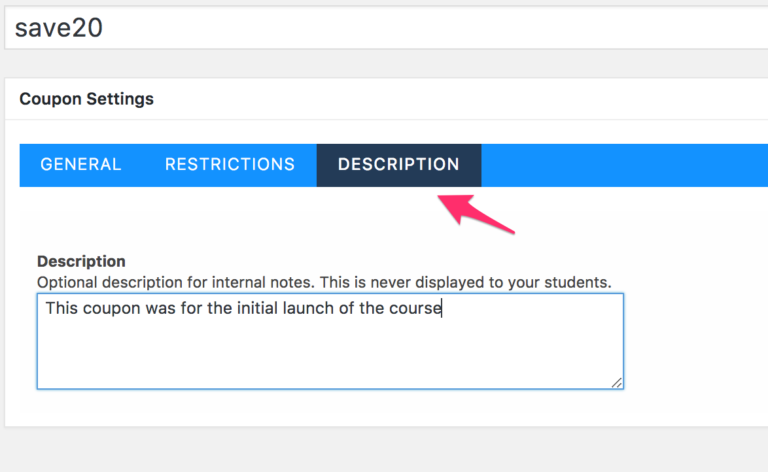Click the empty blue tab bar area
Viewport: 768px width, 472px height.
(620, 165)
